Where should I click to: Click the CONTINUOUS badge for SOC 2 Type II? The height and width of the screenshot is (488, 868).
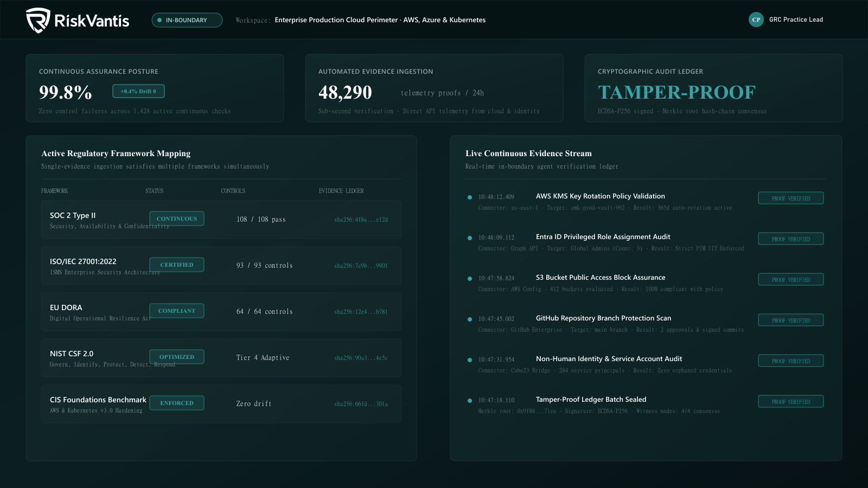(x=177, y=219)
